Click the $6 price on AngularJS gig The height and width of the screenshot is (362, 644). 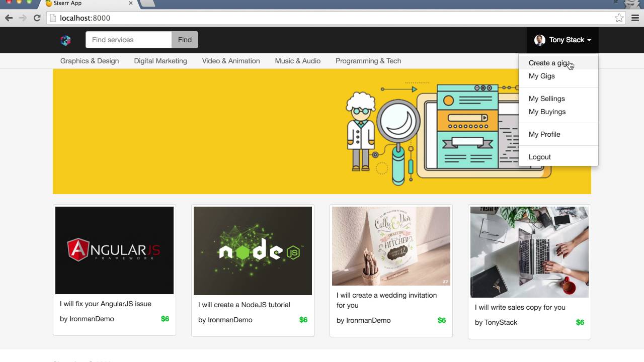[x=165, y=319]
